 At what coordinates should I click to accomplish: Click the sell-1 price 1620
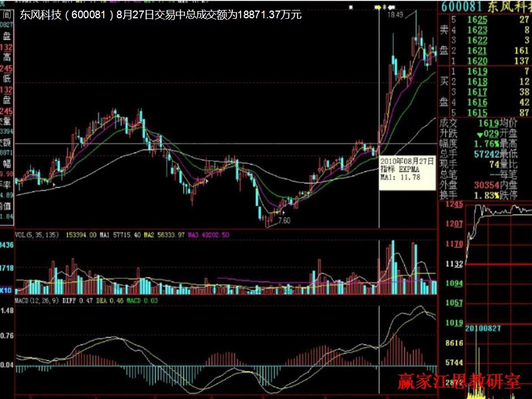(x=477, y=61)
